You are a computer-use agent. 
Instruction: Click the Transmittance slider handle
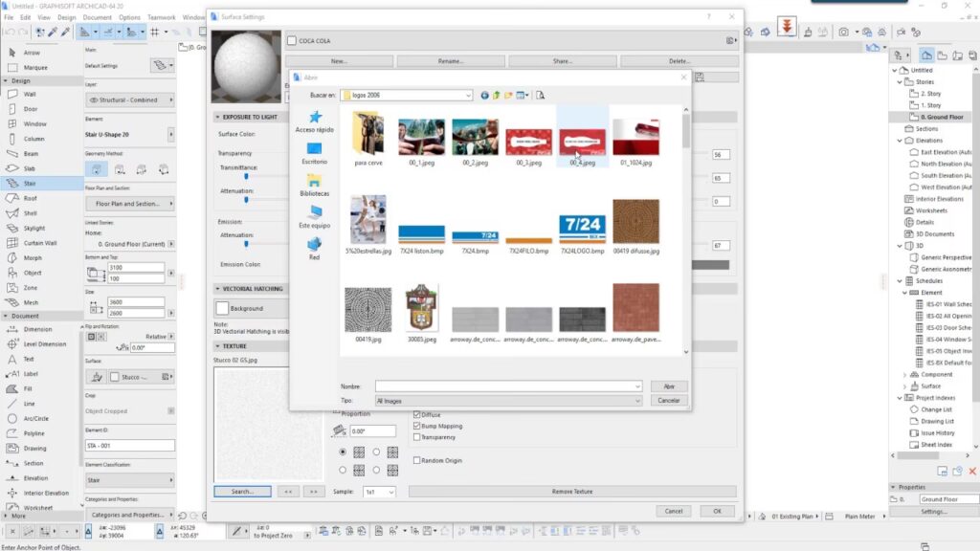[248, 175]
